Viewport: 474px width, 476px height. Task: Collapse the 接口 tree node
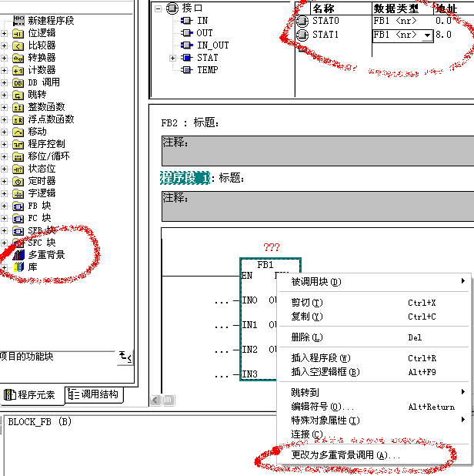tap(158, 8)
